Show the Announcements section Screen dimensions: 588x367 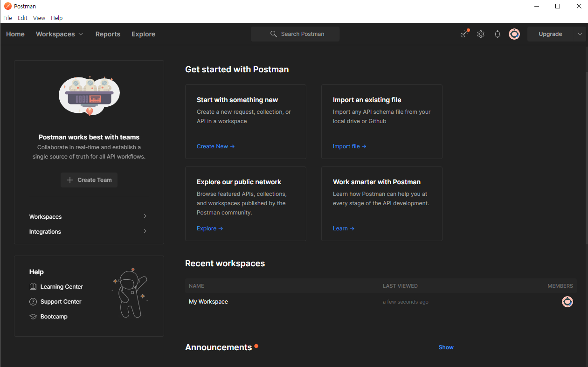click(x=446, y=347)
